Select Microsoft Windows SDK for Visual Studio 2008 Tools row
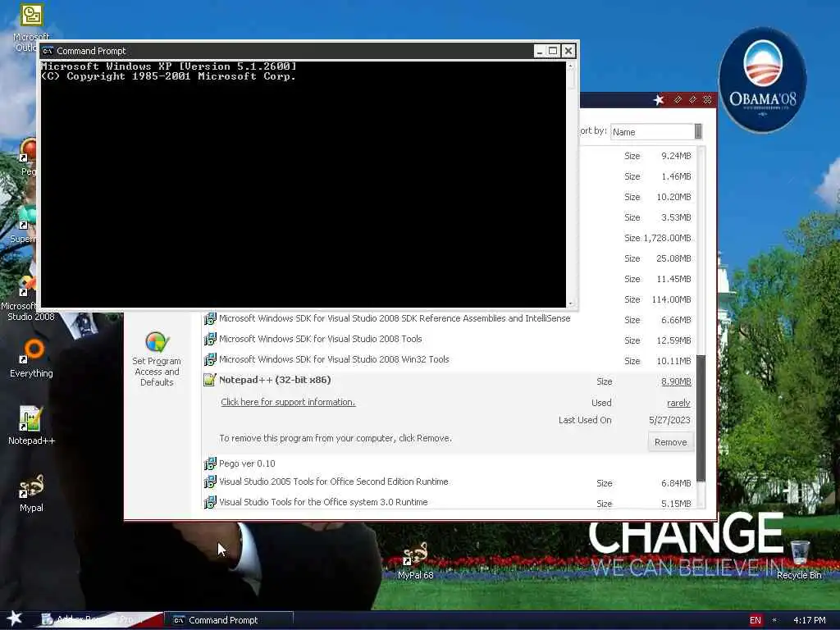The height and width of the screenshot is (630, 840). [448, 340]
